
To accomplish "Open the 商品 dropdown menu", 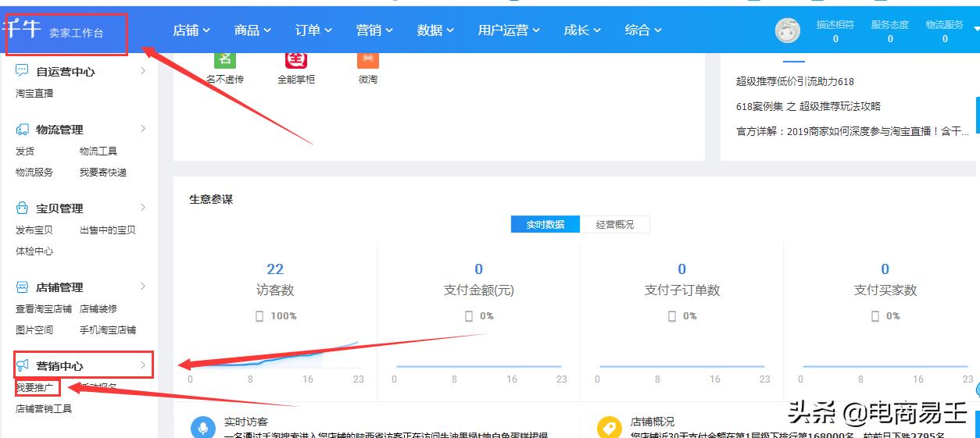I will coord(252,30).
